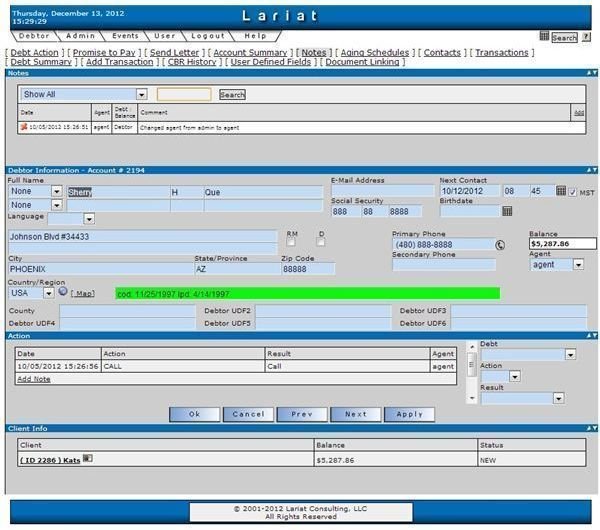The height and width of the screenshot is (530, 600).
Task: Delete note dated 10/05/2012 15:26:51
Action: 24,127
